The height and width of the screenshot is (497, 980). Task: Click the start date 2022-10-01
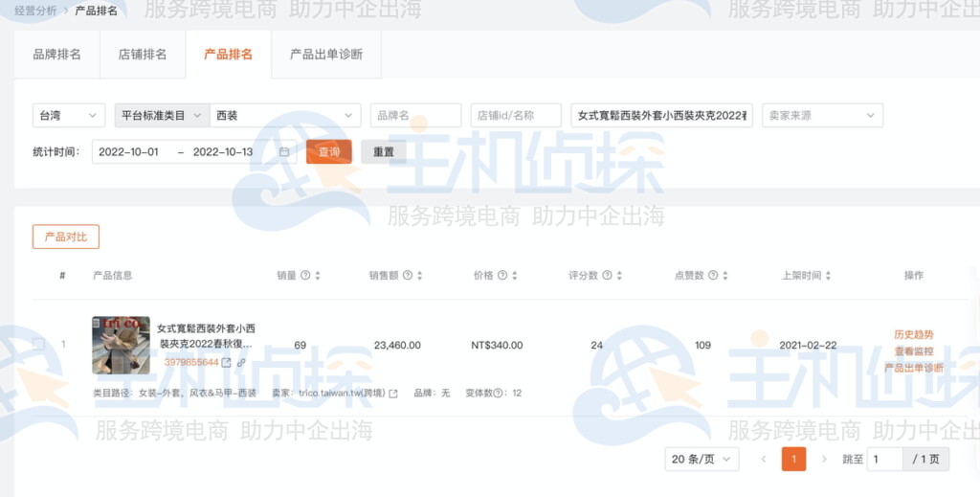129,152
